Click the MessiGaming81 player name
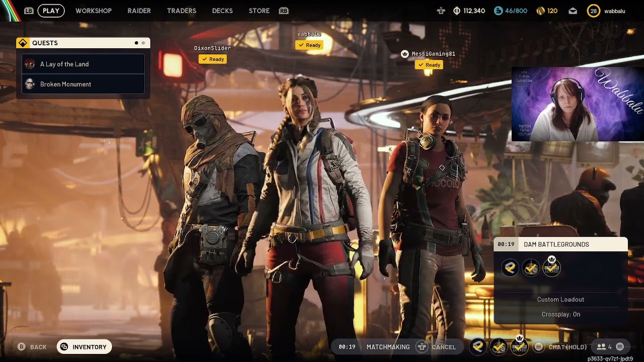 coord(433,54)
